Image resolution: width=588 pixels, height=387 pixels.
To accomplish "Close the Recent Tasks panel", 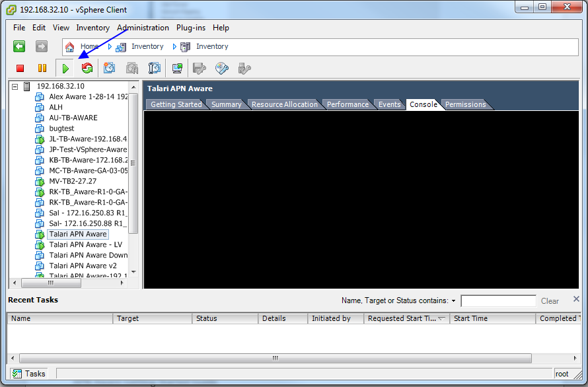I will coord(576,299).
